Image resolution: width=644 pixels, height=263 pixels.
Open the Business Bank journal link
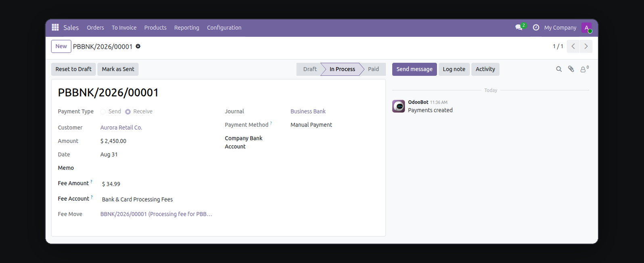coord(308,111)
